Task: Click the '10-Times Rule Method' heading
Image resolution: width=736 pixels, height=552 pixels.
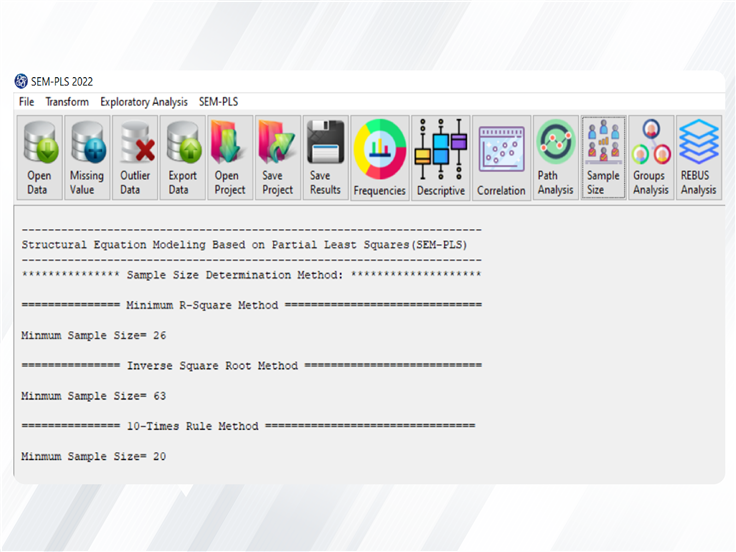Action: 192,426
